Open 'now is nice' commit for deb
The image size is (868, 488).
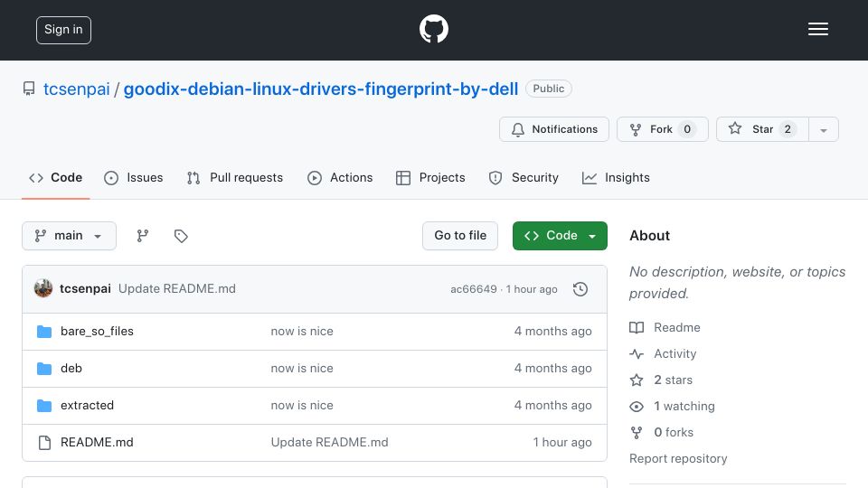(x=302, y=369)
